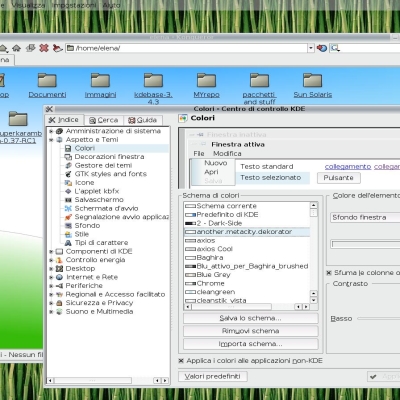
Task: Open the Visualizza menu
Action: 28,5
